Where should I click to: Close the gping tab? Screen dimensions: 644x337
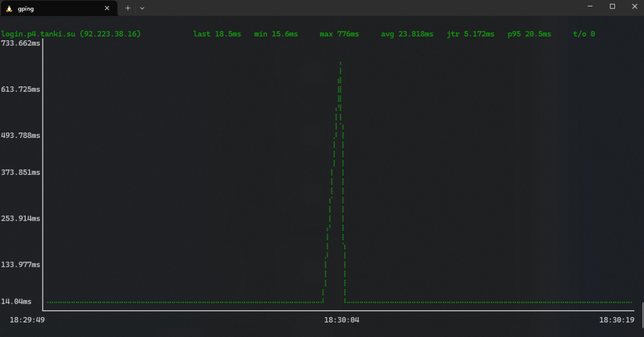pyautogui.click(x=107, y=8)
